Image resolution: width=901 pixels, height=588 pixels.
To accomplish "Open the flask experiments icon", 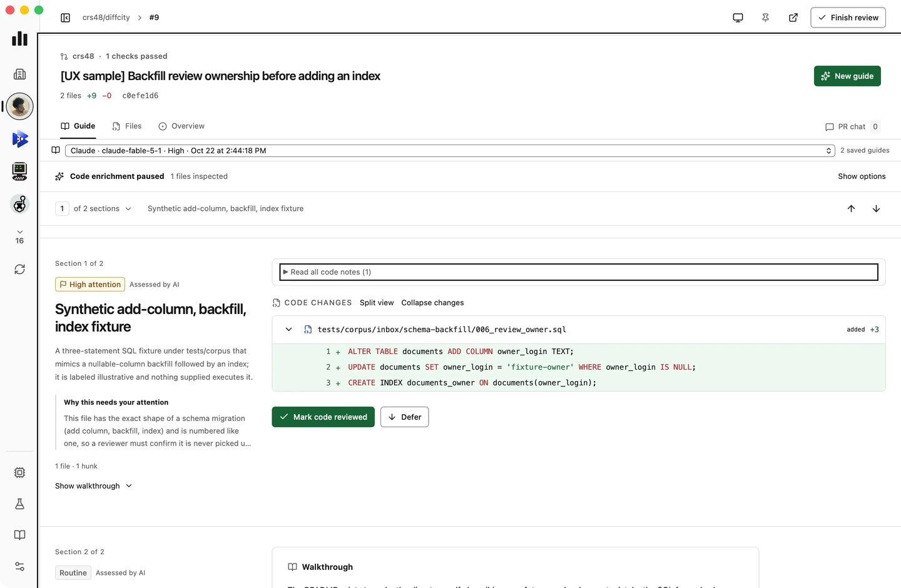I will [20, 504].
